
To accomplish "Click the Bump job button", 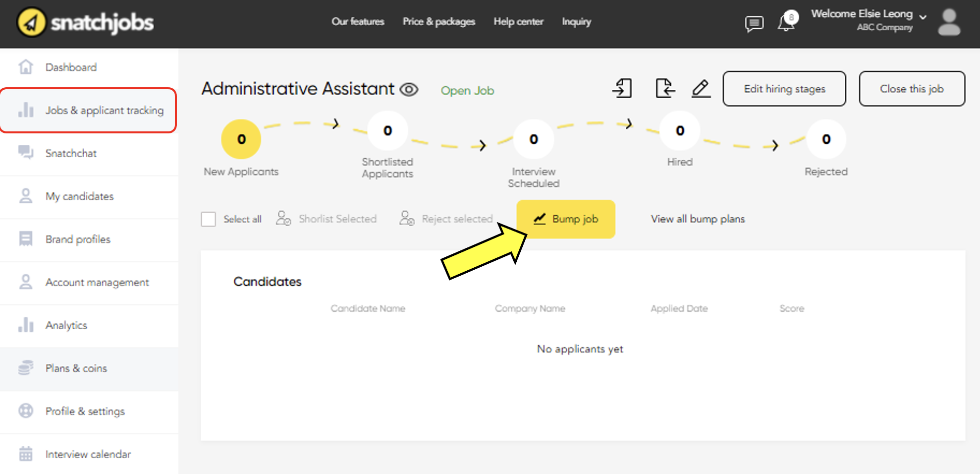I will (x=565, y=219).
